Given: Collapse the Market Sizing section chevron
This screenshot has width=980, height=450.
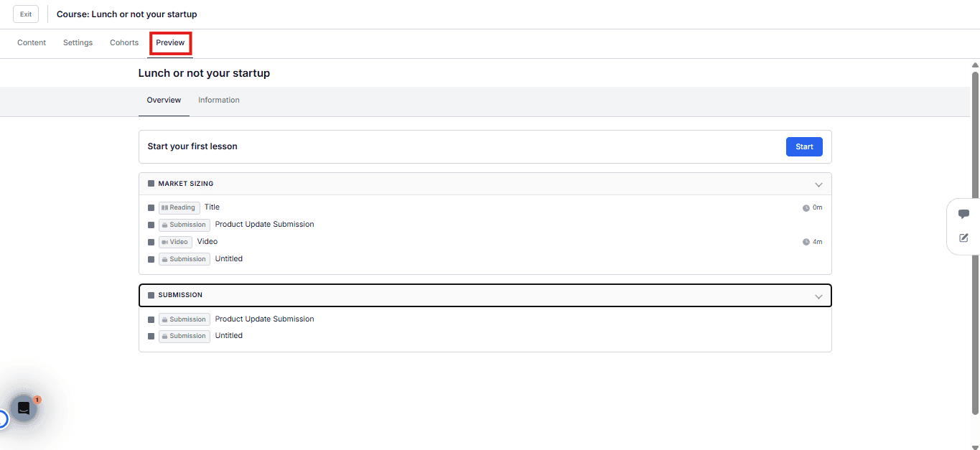Looking at the screenshot, I should coord(818,184).
